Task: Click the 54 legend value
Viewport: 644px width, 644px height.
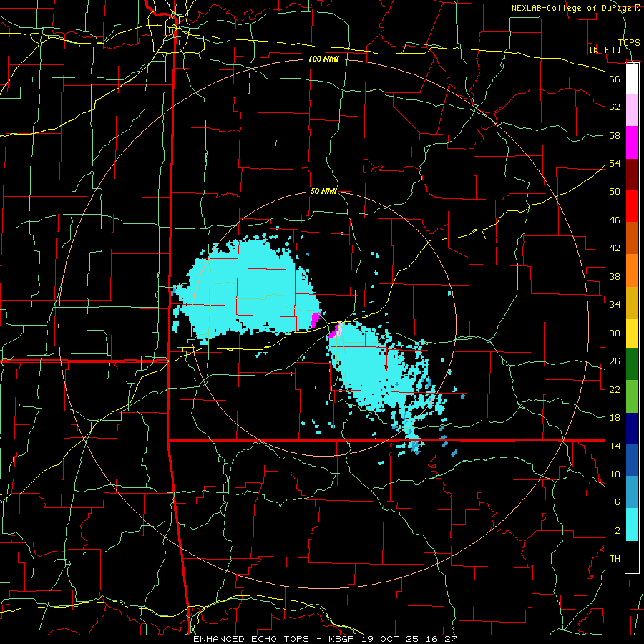Action: (615, 163)
